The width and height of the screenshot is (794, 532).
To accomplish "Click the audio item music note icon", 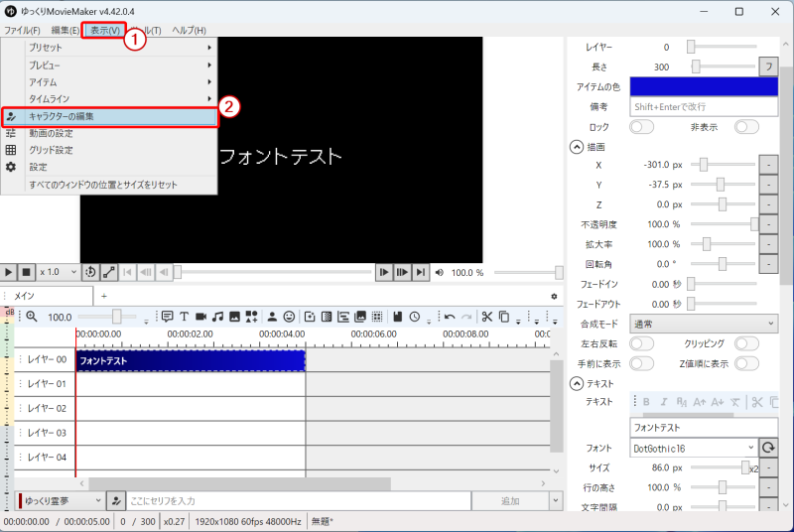I will point(217,317).
